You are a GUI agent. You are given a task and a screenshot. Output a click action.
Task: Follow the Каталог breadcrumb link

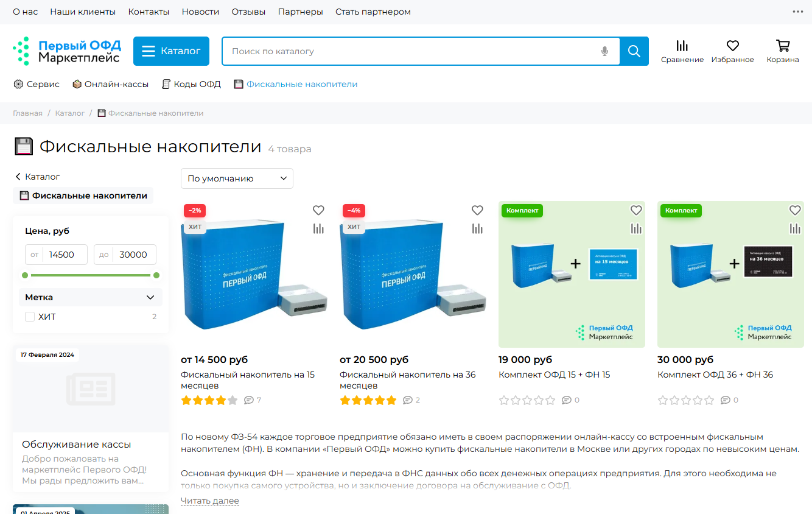pyautogui.click(x=70, y=113)
